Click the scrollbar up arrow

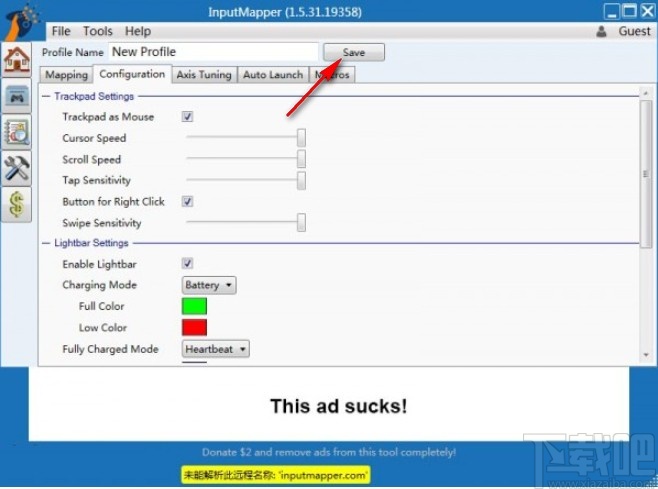[x=646, y=93]
